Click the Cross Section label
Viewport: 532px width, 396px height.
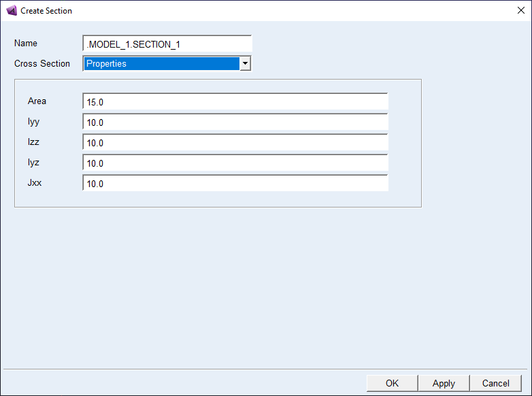(x=42, y=64)
